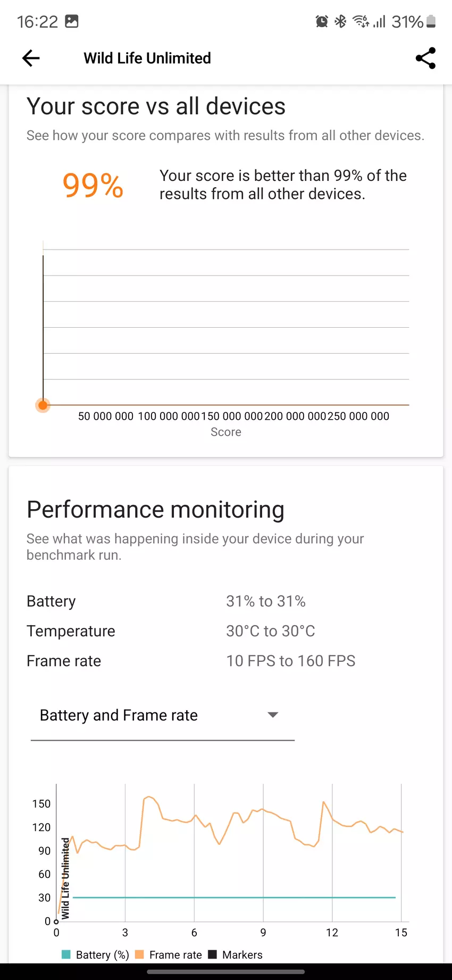Tap the back arrow
The image size is (452, 980).
tap(31, 58)
